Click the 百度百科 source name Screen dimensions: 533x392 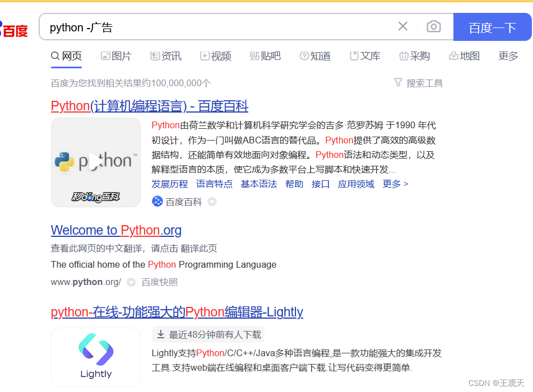pyautogui.click(x=184, y=202)
